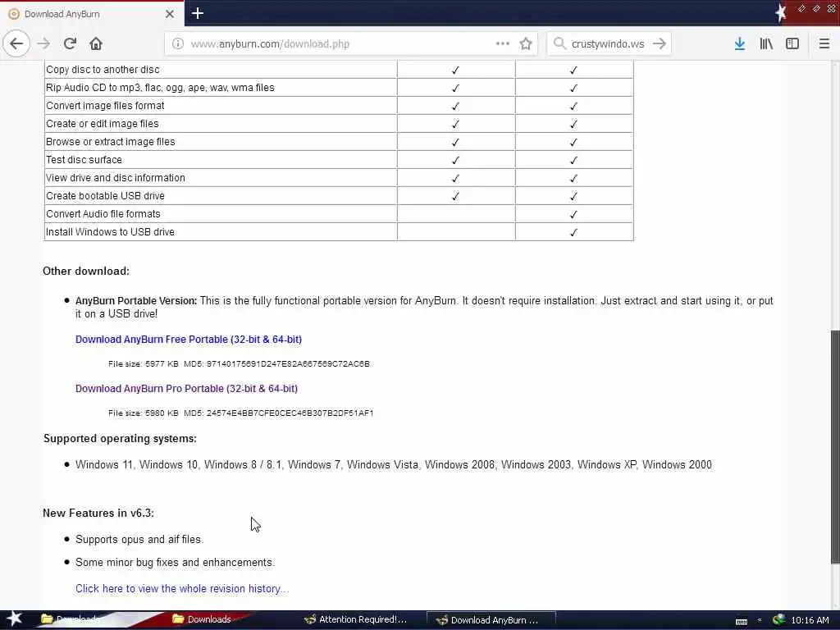Toggle the sidebar view

[x=792, y=44]
